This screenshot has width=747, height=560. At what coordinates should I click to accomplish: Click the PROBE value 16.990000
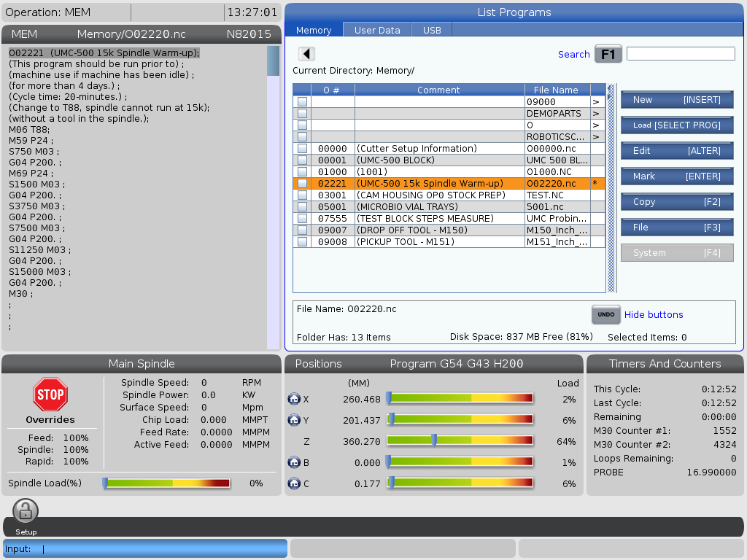[711, 472]
